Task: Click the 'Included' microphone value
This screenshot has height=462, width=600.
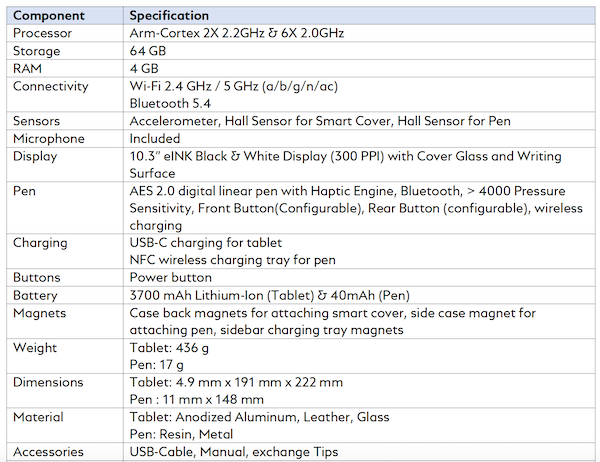Action: [155, 139]
